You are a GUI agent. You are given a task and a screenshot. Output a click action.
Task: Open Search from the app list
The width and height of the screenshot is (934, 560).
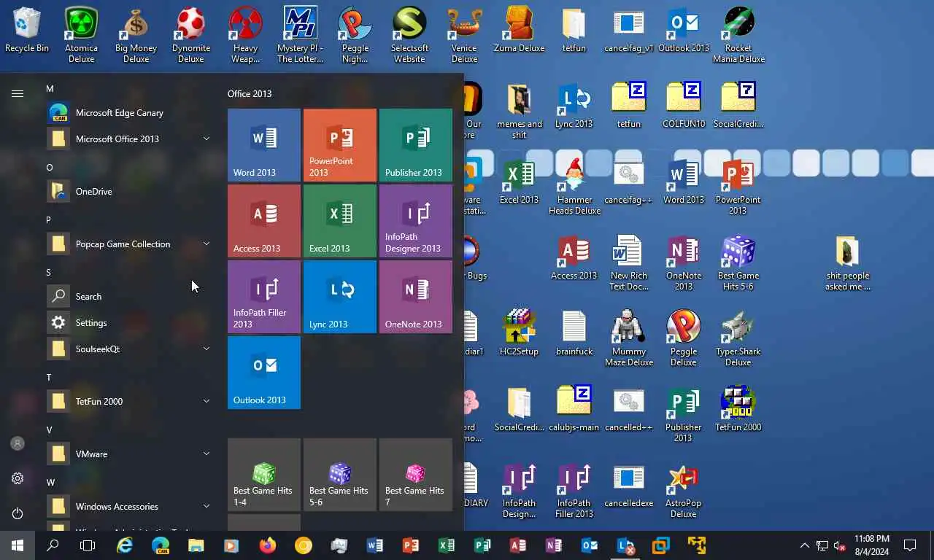[130, 296]
